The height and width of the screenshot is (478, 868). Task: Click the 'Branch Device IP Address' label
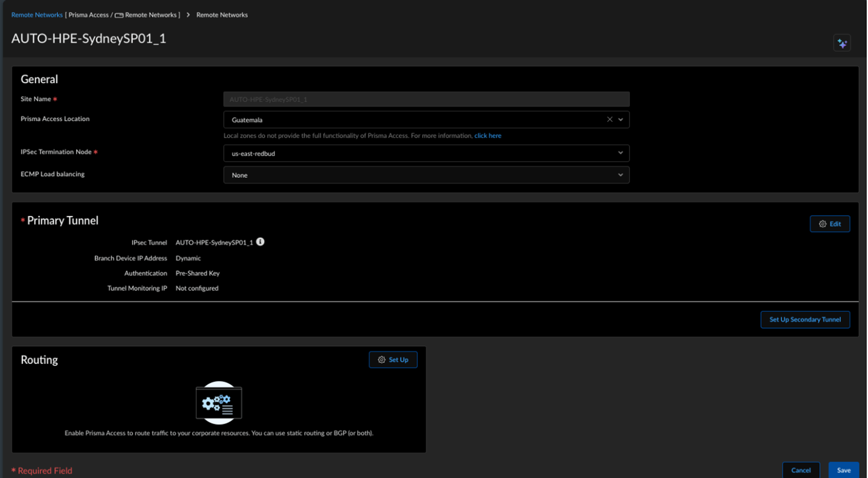point(131,258)
